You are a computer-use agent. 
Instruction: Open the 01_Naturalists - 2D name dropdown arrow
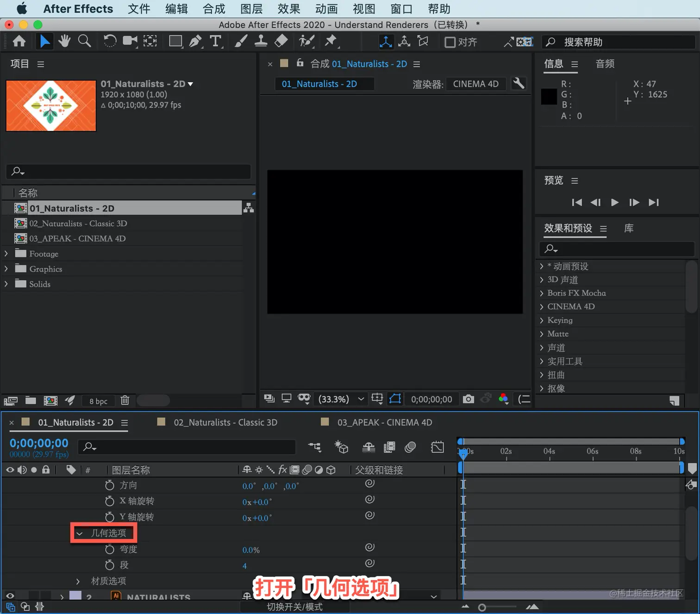coord(190,84)
